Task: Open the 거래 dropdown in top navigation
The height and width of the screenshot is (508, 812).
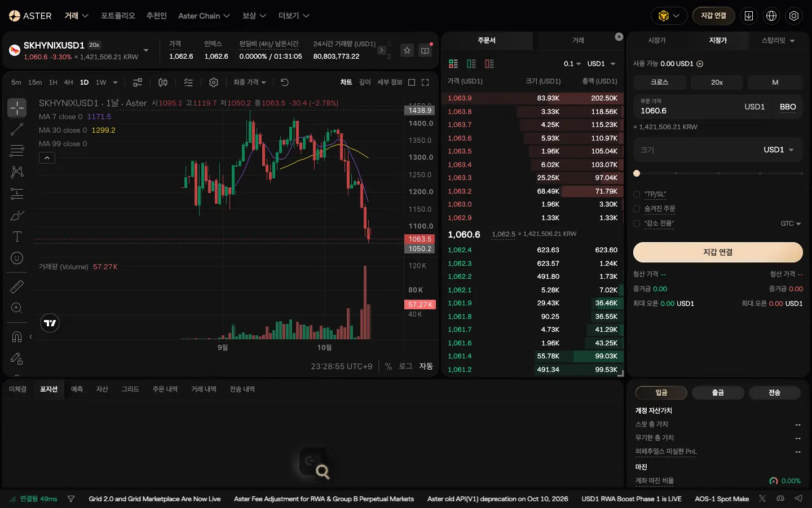Action: click(77, 16)
